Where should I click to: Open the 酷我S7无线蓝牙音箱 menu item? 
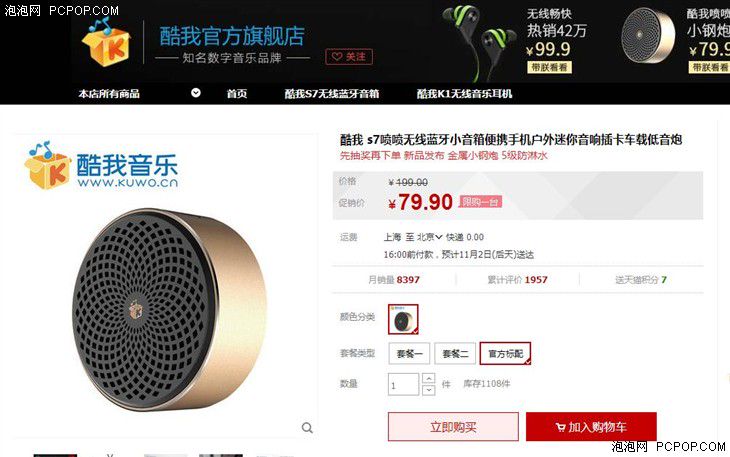click(x=331, y=94)
